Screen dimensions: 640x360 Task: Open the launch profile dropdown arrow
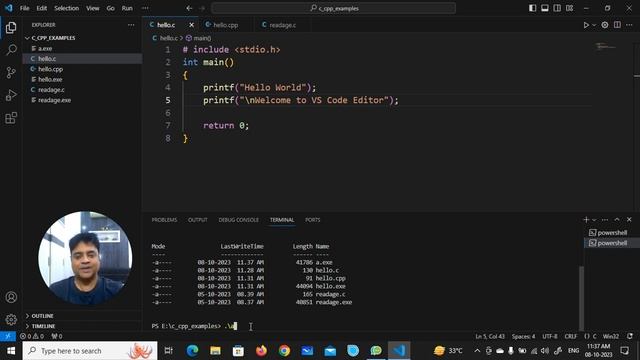point(594,220)
